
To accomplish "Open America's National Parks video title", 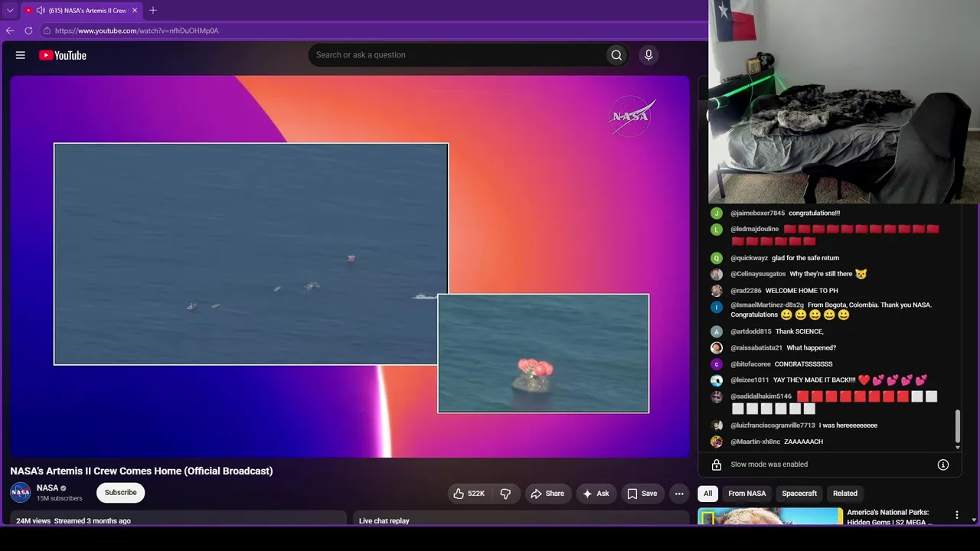I will [890, 517].
